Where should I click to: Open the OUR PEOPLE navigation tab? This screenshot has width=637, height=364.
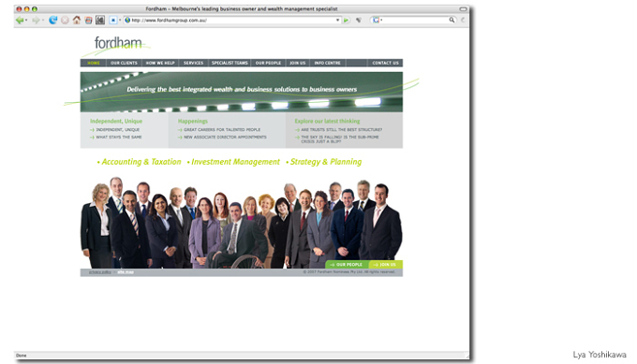(268, 63)
